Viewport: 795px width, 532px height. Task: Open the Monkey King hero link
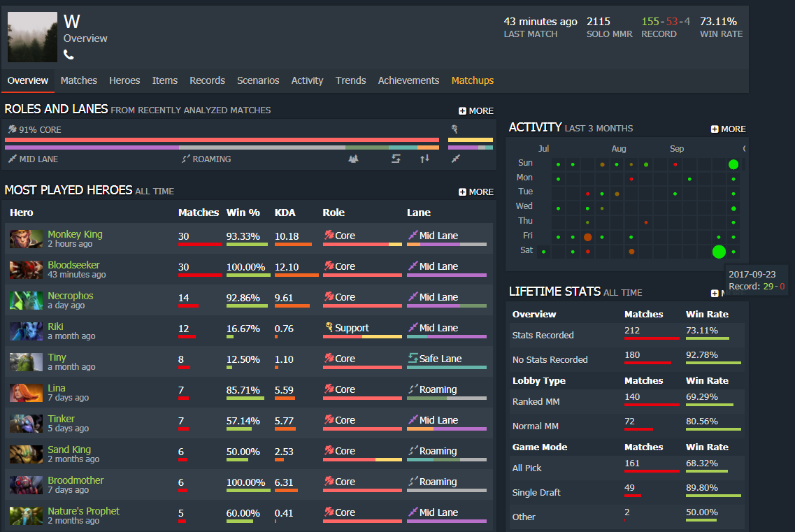coord(75,234)
